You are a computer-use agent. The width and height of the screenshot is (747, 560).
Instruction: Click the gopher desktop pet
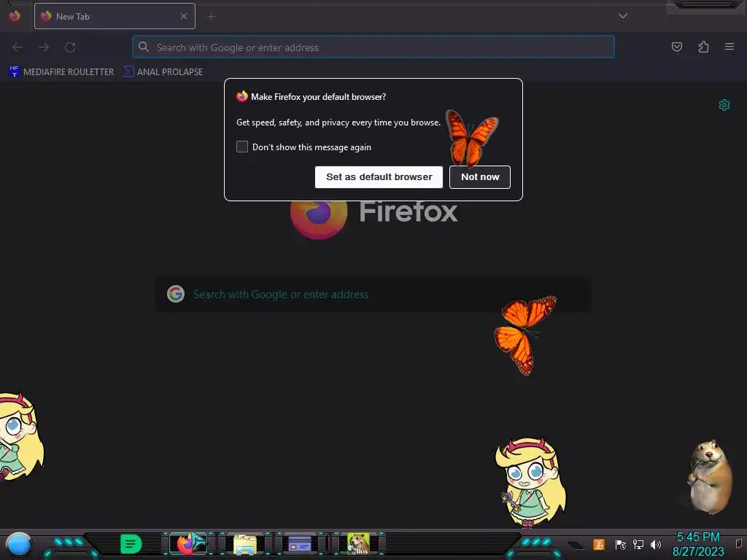[x=710, y=477]
